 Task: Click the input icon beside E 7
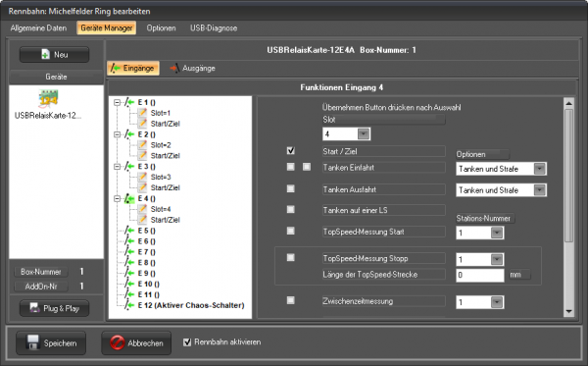click(x=129, y=252)
